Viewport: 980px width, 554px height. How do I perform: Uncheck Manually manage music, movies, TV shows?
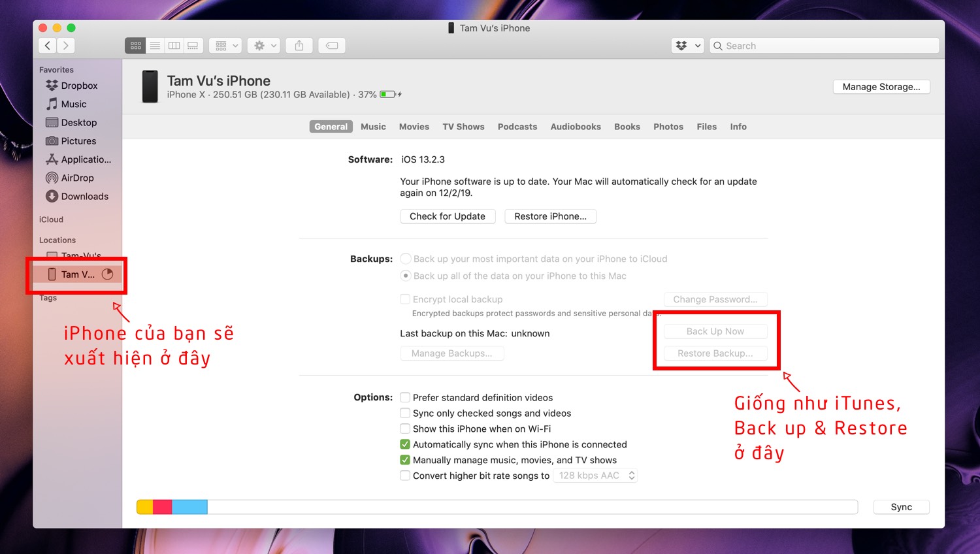point(405,460)
